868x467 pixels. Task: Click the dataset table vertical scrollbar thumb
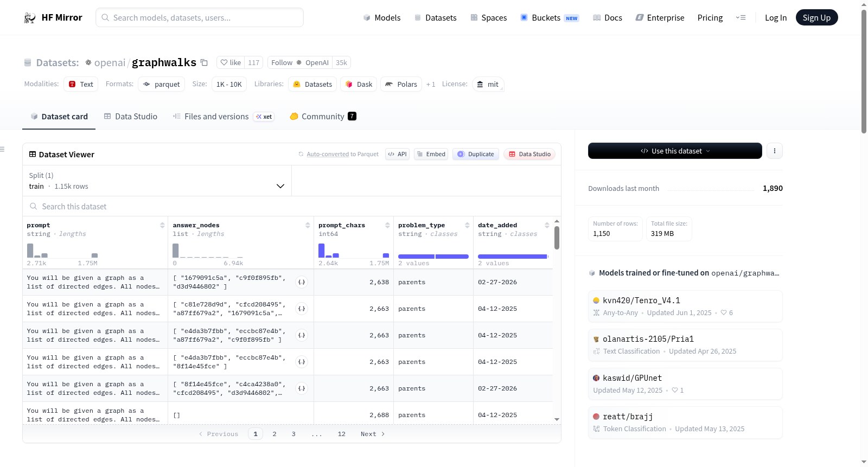coord(557,238)
